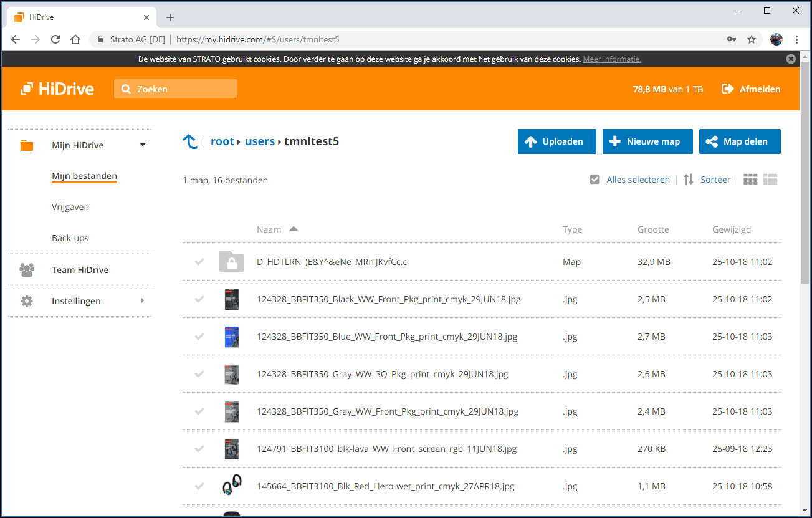
Task: Click the Instellingen gear icon
Action: pos(27,301)
